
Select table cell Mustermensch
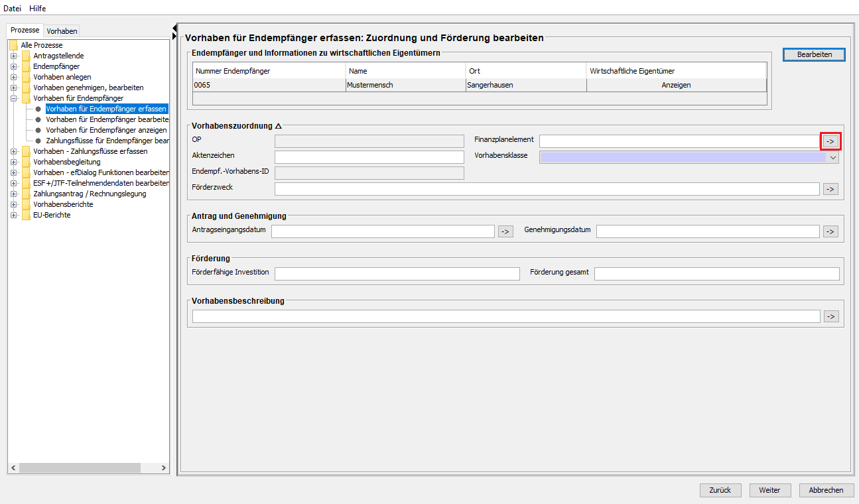point(406,86)
